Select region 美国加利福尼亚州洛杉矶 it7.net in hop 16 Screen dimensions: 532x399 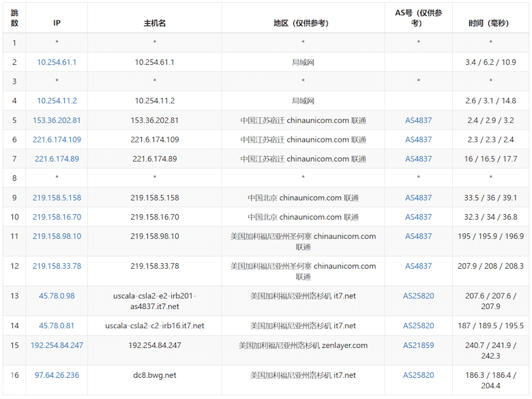[303, 375]
